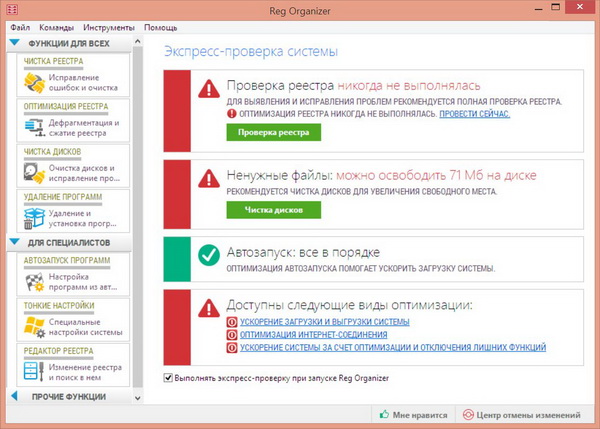Click the thumbs-up icon in the status bar
The height and width of the screenshot is (429, 600).
tap(384, 414)
